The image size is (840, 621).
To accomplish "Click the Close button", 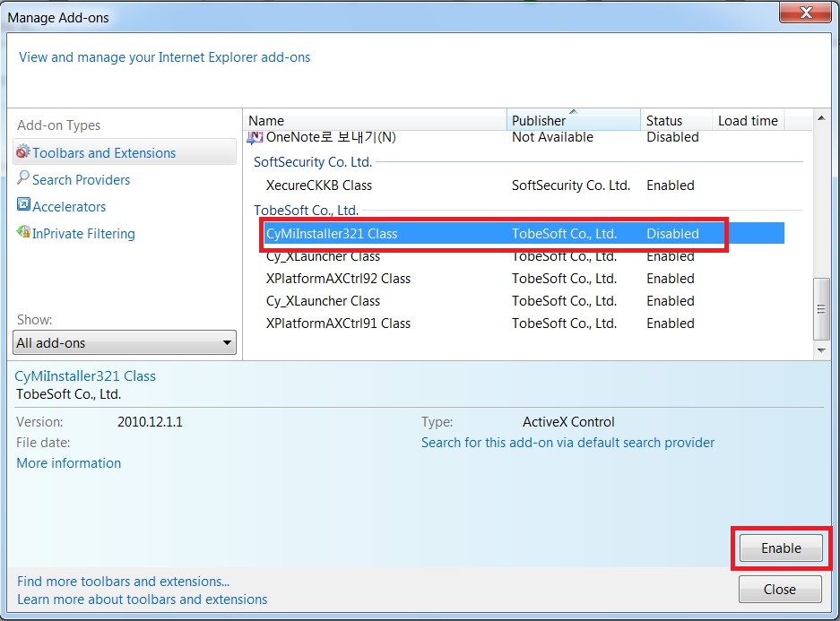I will 779,589.
